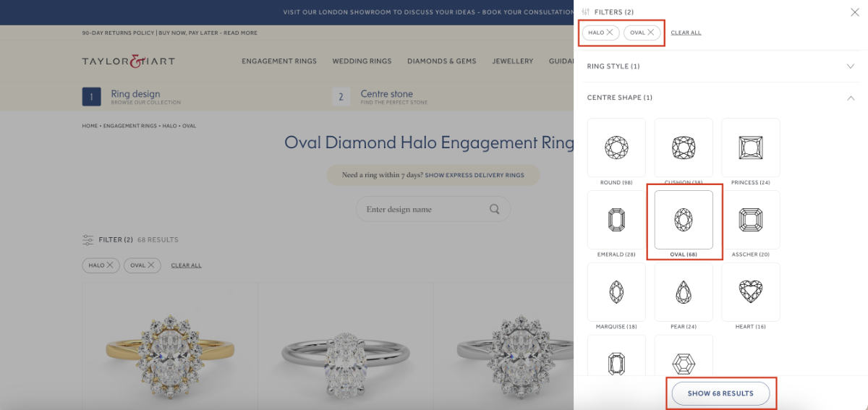Image resolution: width=868 pixels, height=410 pixels.
Task: Select the Cushion centre shape icon
Action: (x=684, y=148)
